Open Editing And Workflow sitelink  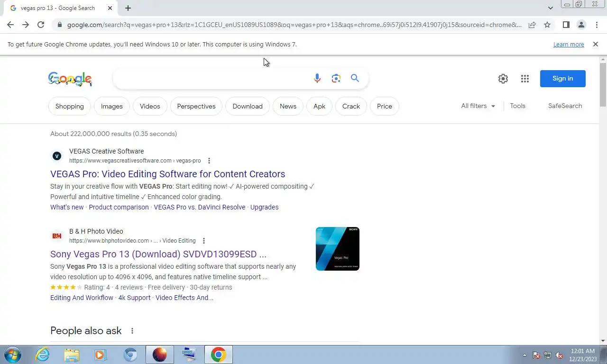[x=82, y=298]
